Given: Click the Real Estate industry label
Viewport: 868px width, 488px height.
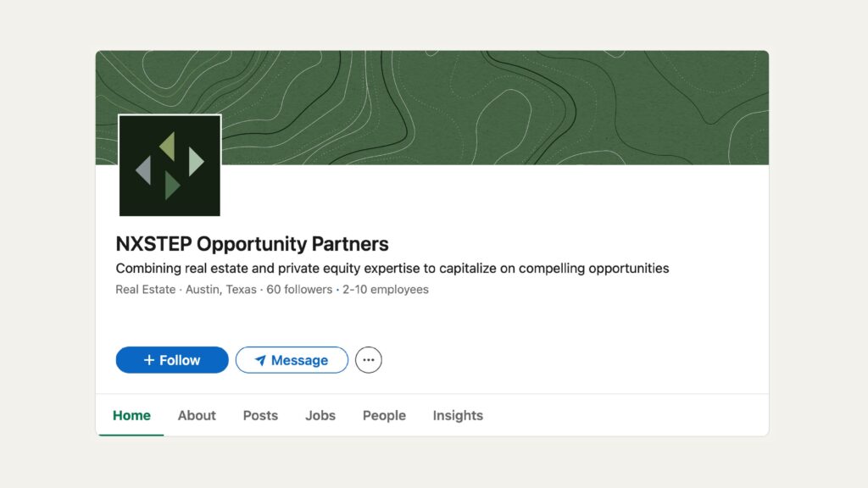Looking at the screenshot, I should pos(146,290).
